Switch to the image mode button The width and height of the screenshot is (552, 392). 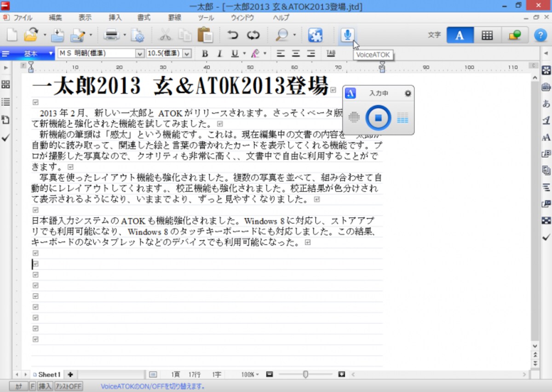(x=514, y=35)
